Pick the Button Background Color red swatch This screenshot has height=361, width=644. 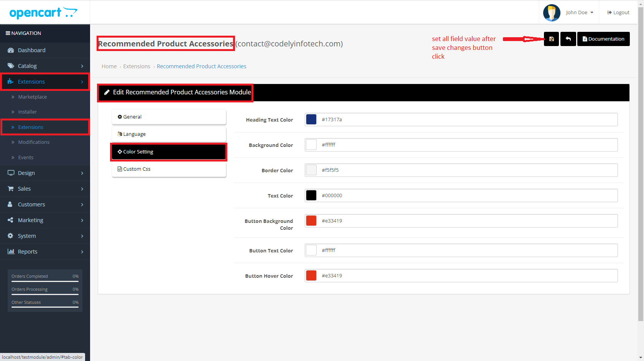pyautogui.click(x=311, y=221)
